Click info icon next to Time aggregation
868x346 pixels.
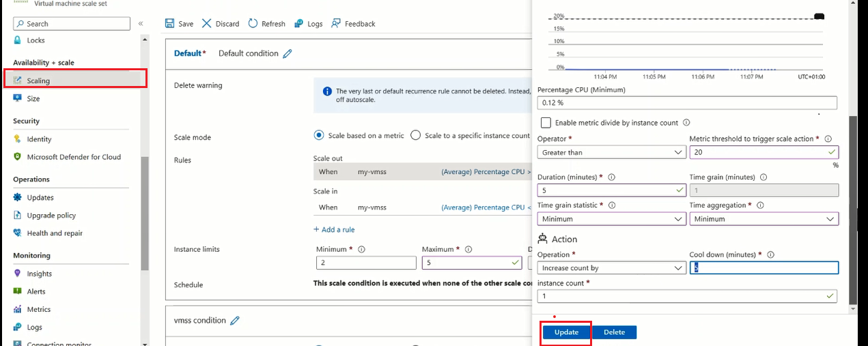(x=760, y=205)
